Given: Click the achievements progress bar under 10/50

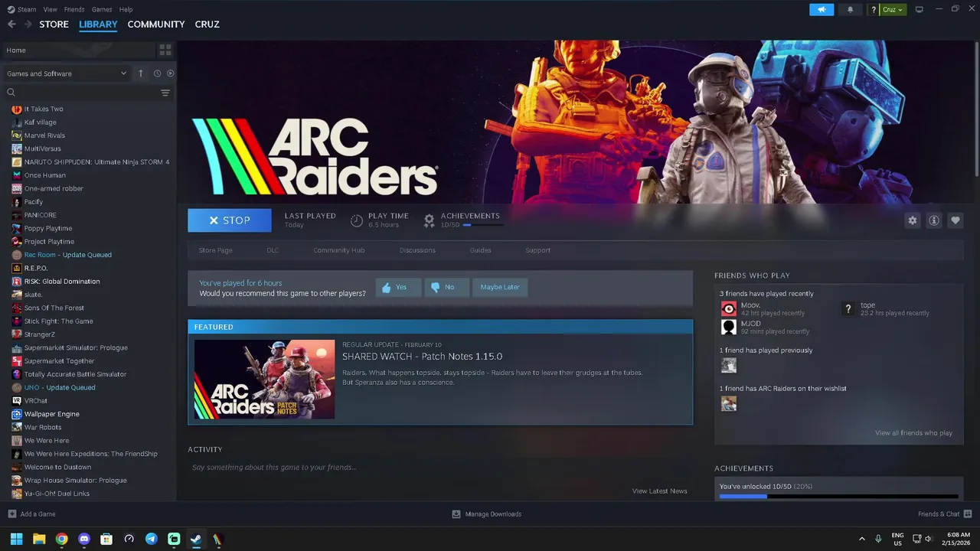Looking at the screenshot, I should [x=483, y=225].
